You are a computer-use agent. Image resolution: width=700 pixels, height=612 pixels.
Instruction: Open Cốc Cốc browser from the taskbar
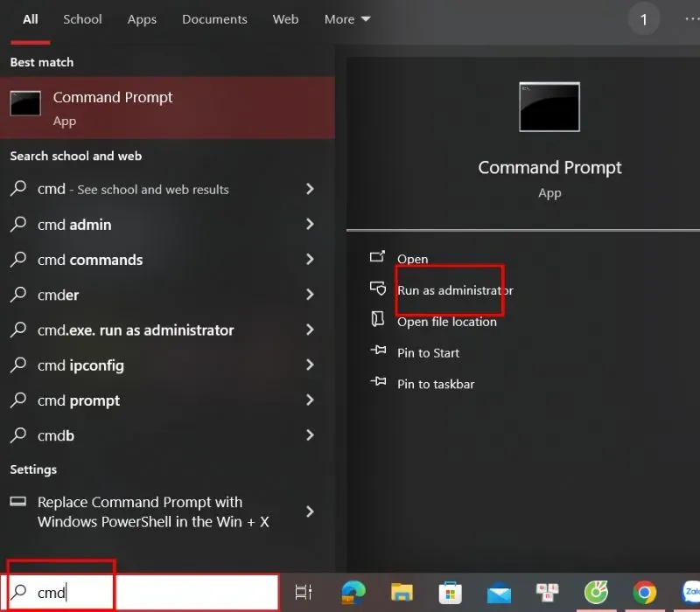click(x=596, y=592)
